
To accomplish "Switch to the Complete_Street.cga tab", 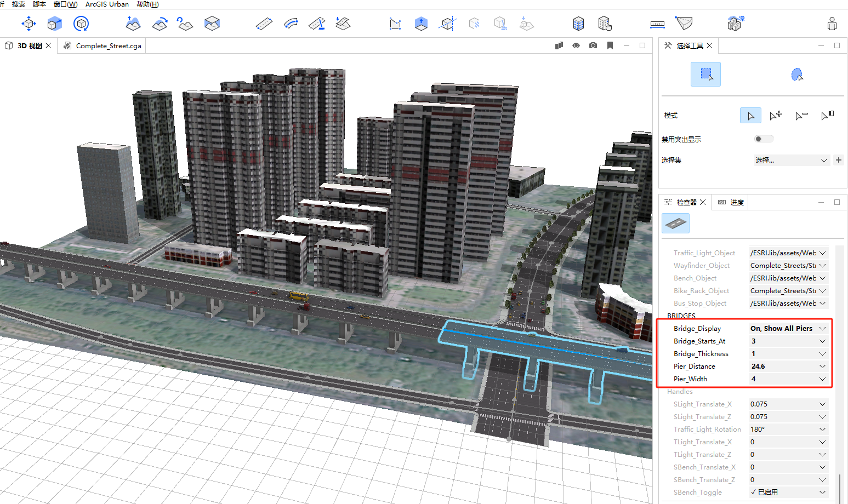I will coord(108,46).
